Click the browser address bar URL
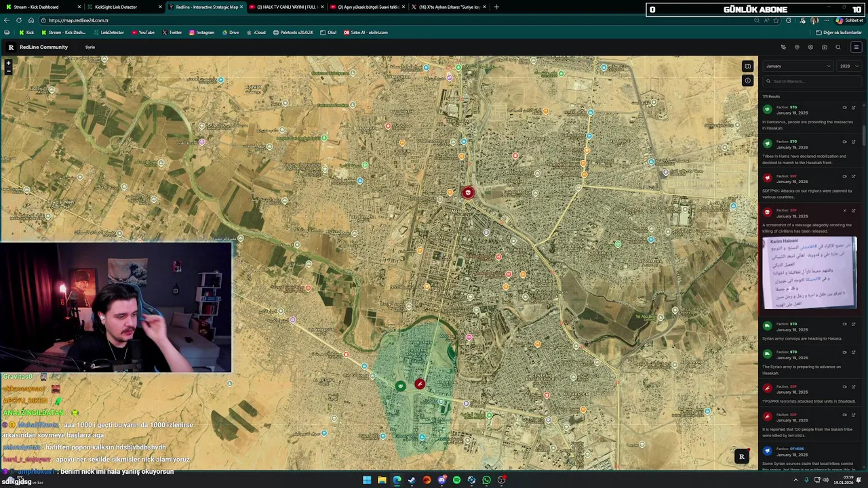Screen dimensions: 868x488 tap(79, 20)
